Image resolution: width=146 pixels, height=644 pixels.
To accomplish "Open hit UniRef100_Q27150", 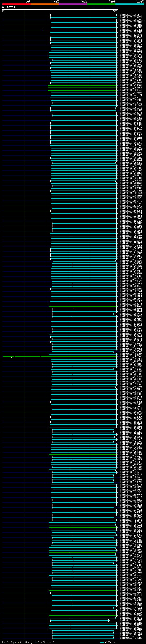I will pos(131,593).
